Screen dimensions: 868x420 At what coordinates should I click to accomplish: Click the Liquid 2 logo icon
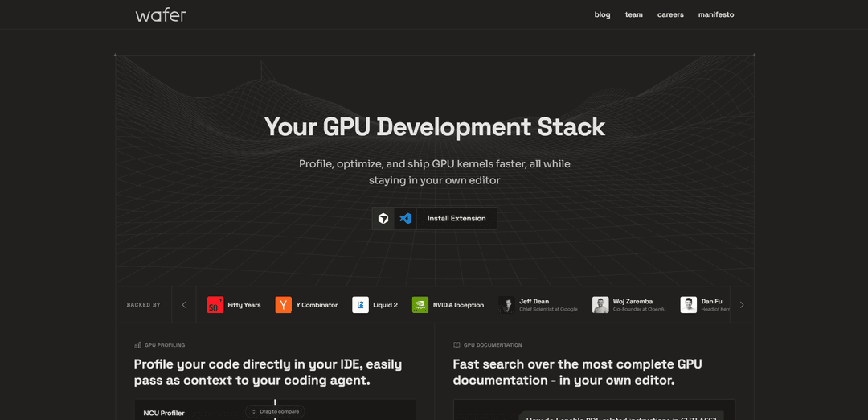(360, 305)
